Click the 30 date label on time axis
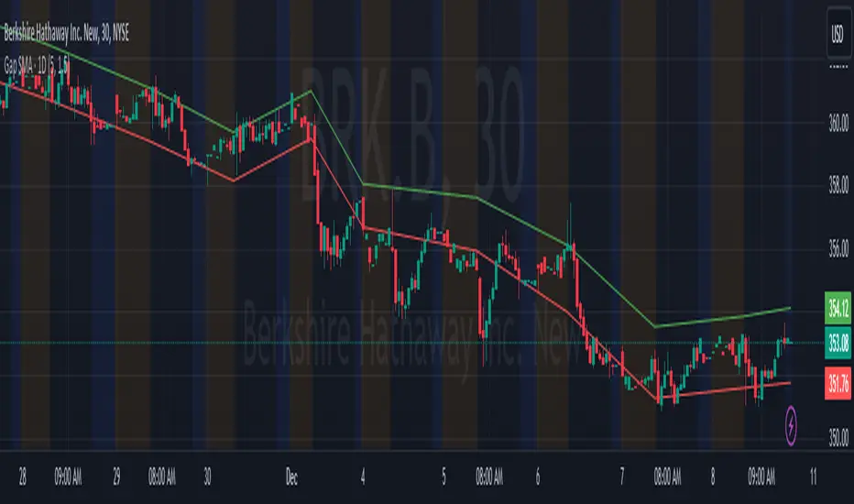 (x=207, y=477)
